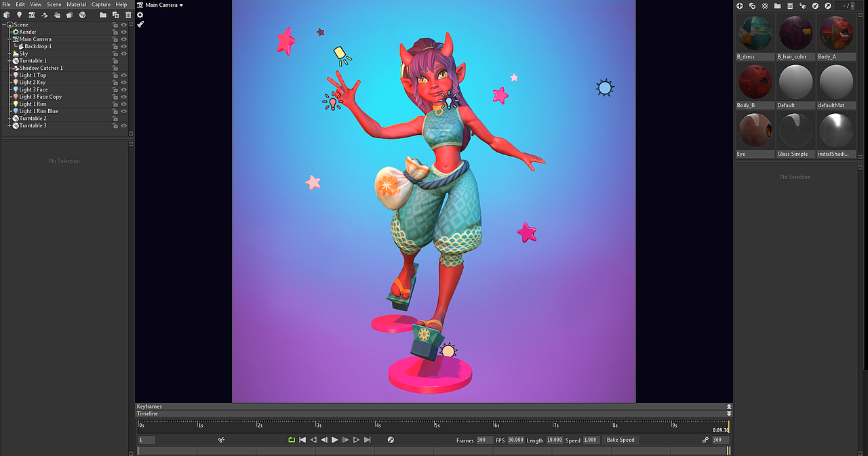Add a new light with the bulb icon
The width and height of the screenshot is (868, 456).
(x=19, y=14)
